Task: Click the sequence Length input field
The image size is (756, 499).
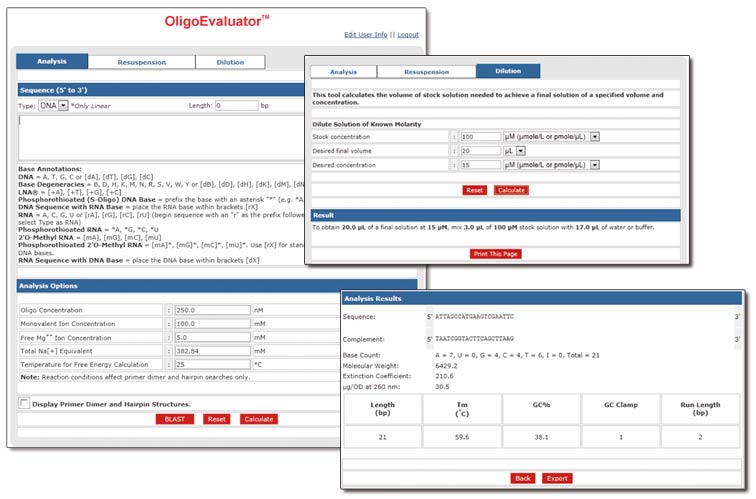Action: coord(237,105)
